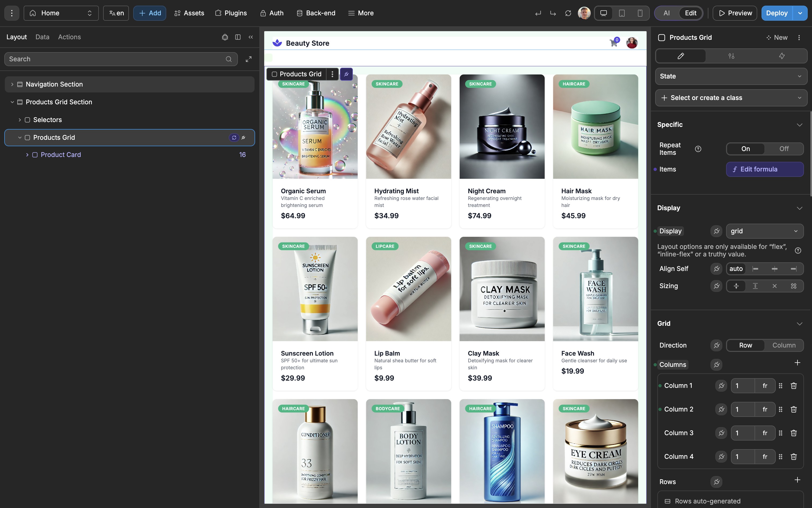Open Select or create a class dropdown
Viewport: 812px width, 508px height.
click(x=731, y=98)
